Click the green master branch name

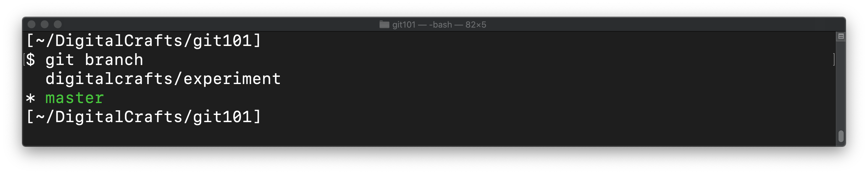pos(74,98)
